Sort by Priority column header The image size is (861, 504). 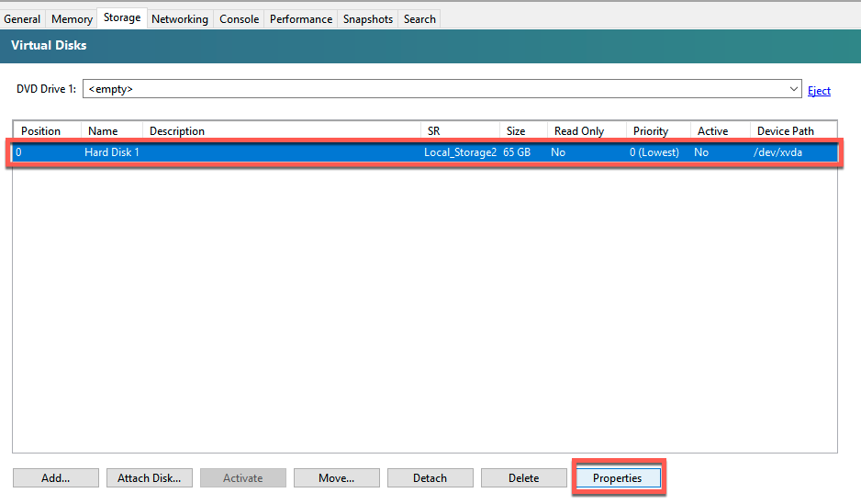click(x=658, y=130)
